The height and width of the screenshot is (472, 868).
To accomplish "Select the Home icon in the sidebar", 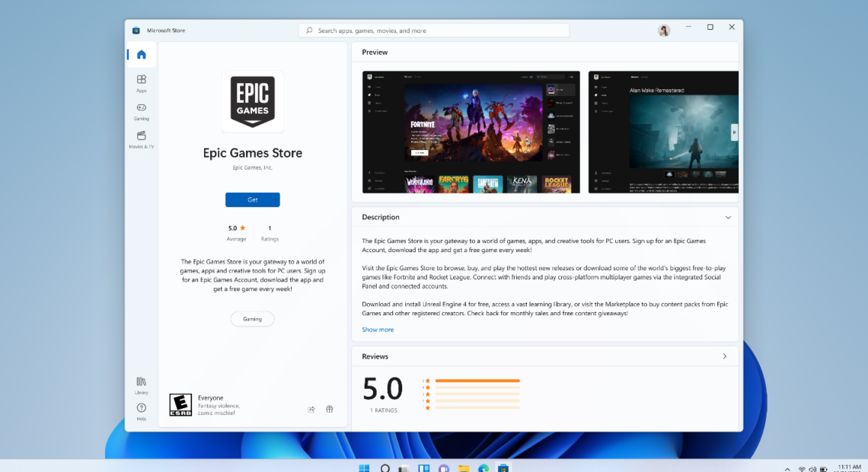I will pyautogui.click(x=141, y=54).
